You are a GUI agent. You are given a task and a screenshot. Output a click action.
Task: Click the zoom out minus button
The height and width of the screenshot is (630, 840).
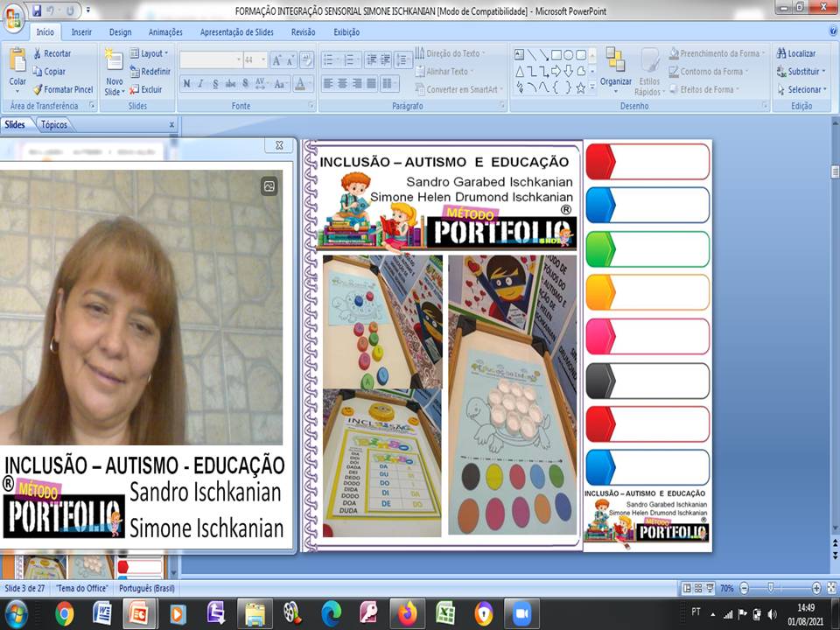(x=744, y=588)
